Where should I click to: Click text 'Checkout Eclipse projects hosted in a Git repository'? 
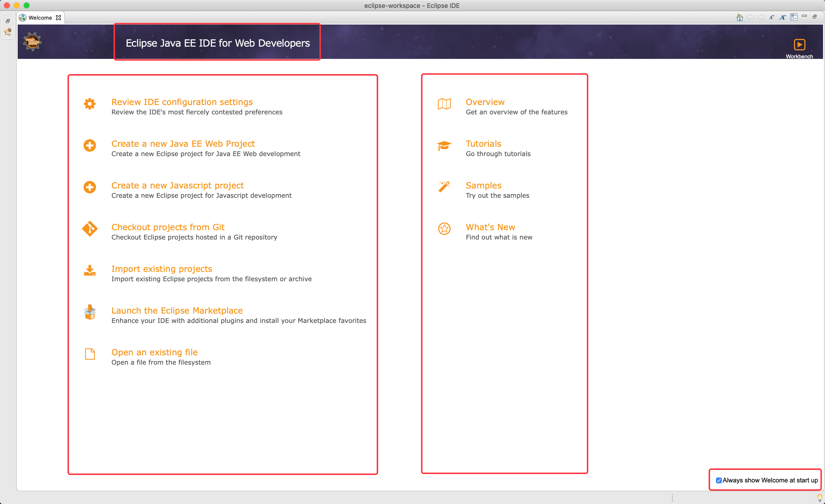(x=194, y=237)
